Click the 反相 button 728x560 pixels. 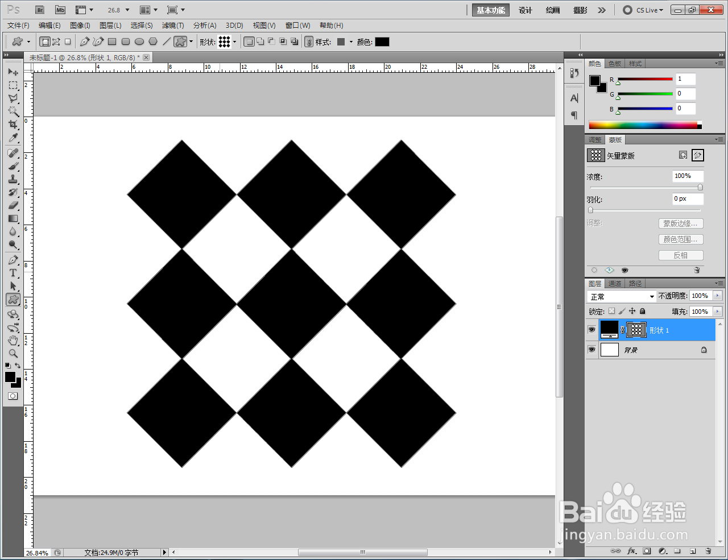click(681, 255)
